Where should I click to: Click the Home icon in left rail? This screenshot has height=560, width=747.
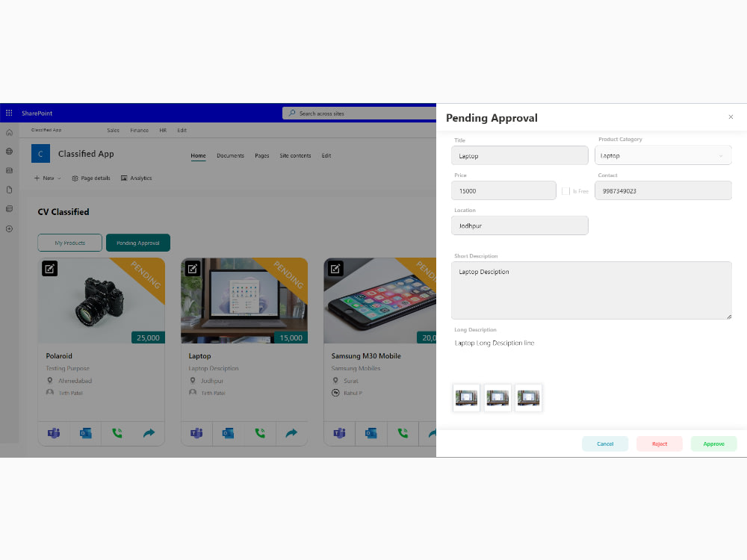[9, 132]
